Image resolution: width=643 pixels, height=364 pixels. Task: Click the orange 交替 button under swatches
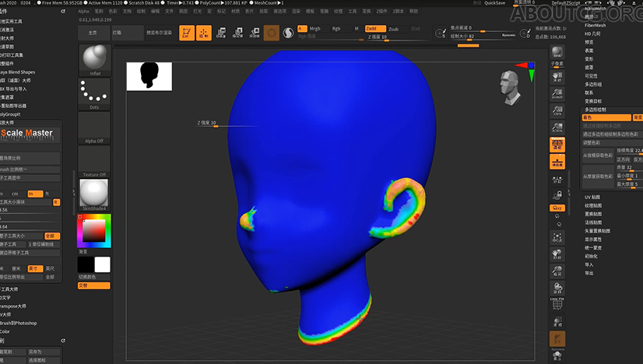(x=94, y=285)
